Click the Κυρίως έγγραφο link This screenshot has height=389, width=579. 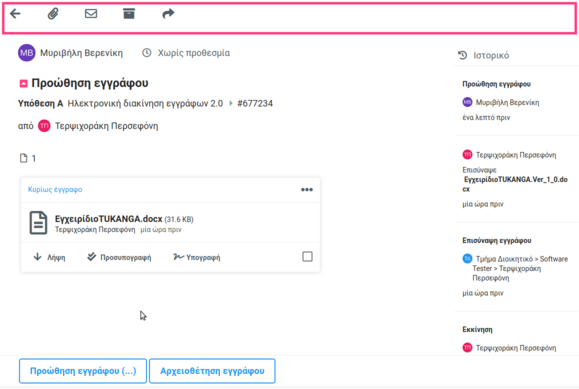coord(55,190)
